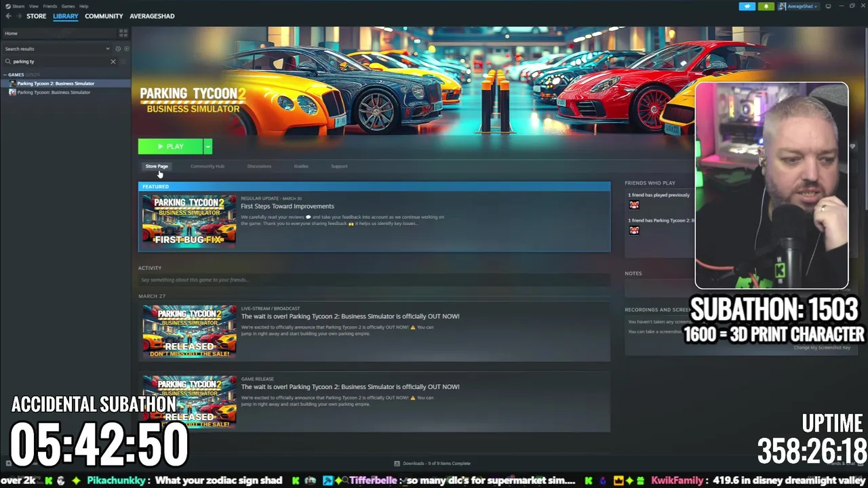This screenshot has height=488, width=868.
Task: Click avatar of friend who has Parking Tycoon 2
Action: tap(634, 230)
